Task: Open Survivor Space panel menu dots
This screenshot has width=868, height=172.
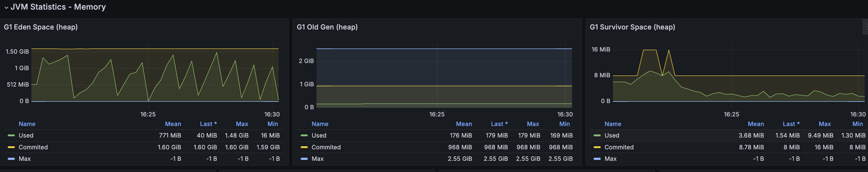Action: tap(866, 27)
